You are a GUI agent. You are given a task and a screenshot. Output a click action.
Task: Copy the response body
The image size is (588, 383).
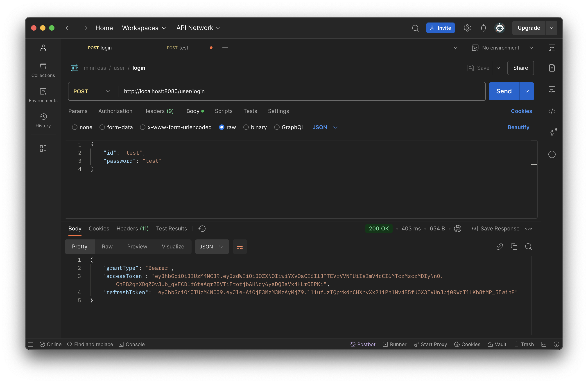[x=514, y=246]
